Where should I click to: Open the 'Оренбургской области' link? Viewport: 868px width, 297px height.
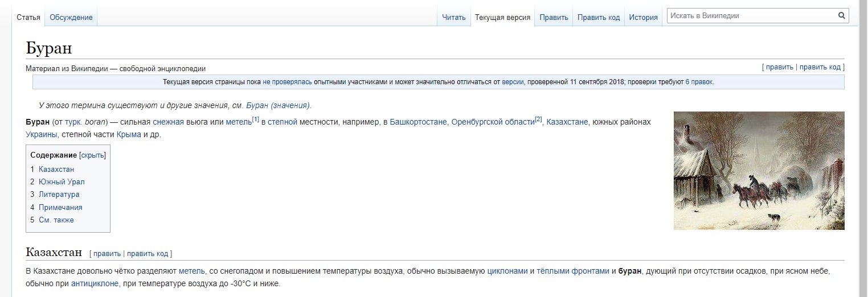pos(493,122)
